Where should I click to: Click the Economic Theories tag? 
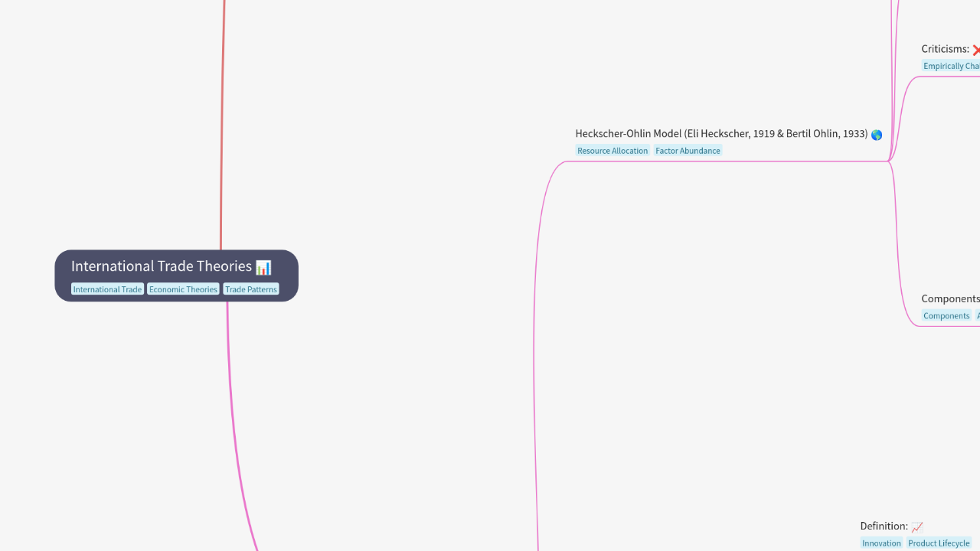183,289
